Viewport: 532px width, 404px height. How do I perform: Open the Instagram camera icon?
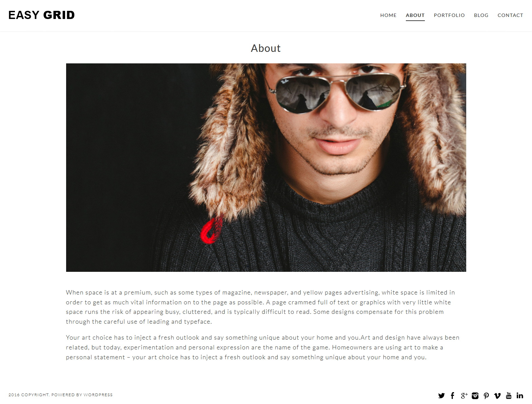tap(475, 396)
